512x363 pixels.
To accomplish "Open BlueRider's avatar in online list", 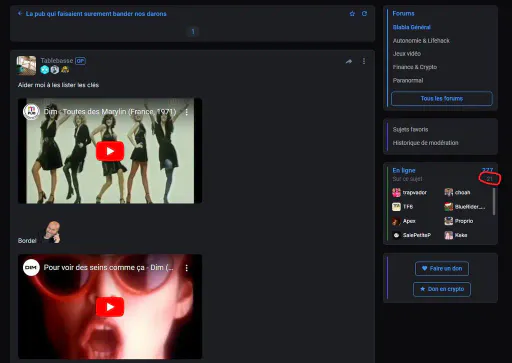I will [449, 207].
